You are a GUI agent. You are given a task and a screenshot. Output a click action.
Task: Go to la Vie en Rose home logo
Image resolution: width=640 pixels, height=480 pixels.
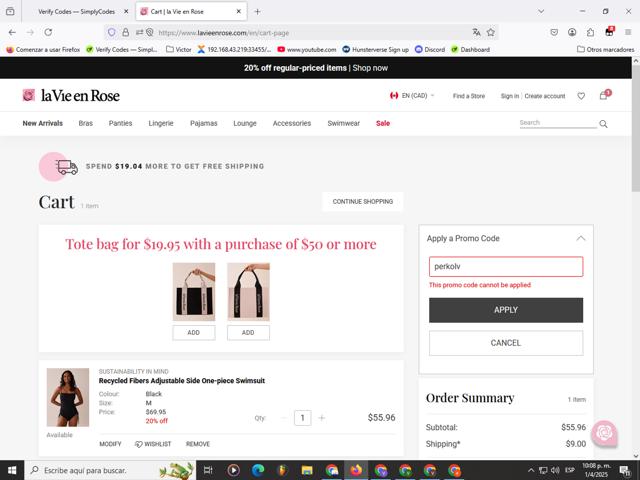click(71, 96)
